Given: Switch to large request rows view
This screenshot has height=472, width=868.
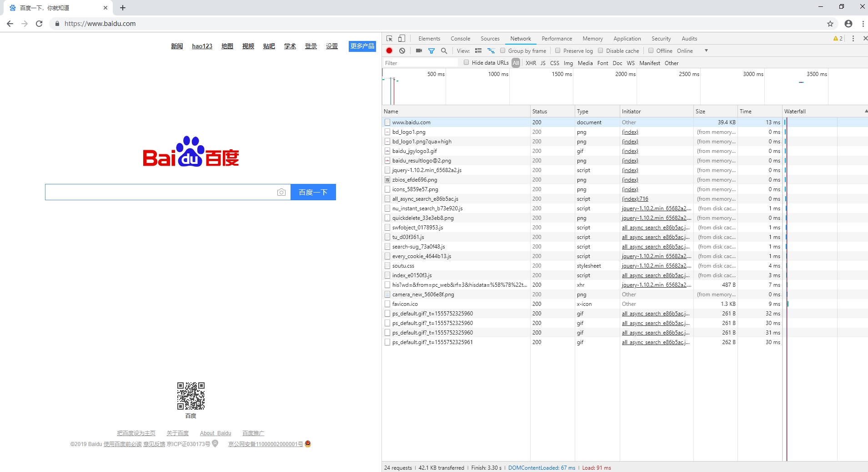Looking at the screenshot, I should (x=478, y=51).
